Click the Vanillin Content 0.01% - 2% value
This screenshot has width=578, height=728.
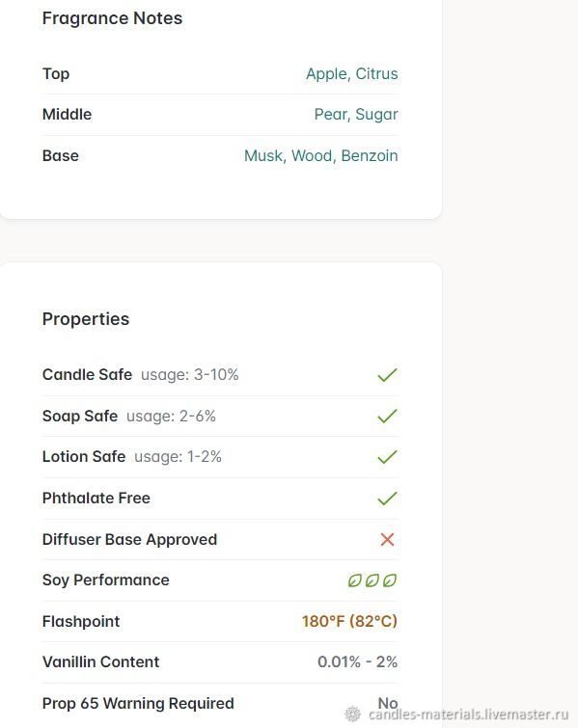click(357, 662)
